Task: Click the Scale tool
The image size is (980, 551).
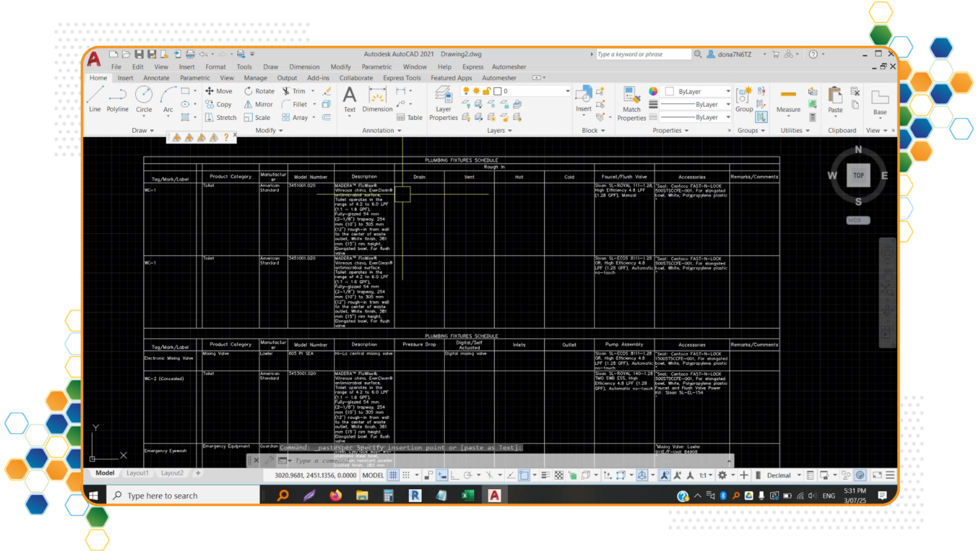Action: [x=257, y=117]
